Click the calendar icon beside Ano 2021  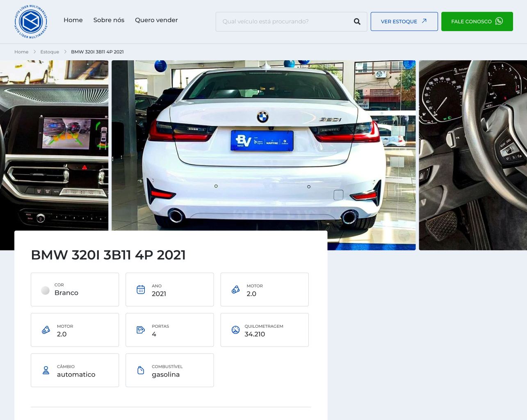click(141, 290)
